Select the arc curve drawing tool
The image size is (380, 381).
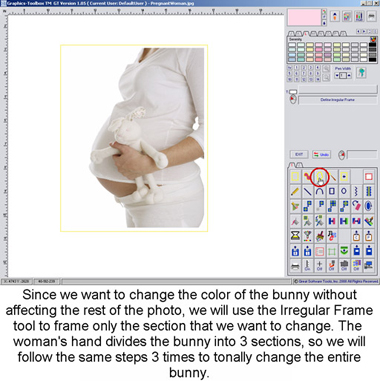coord(319,191)
